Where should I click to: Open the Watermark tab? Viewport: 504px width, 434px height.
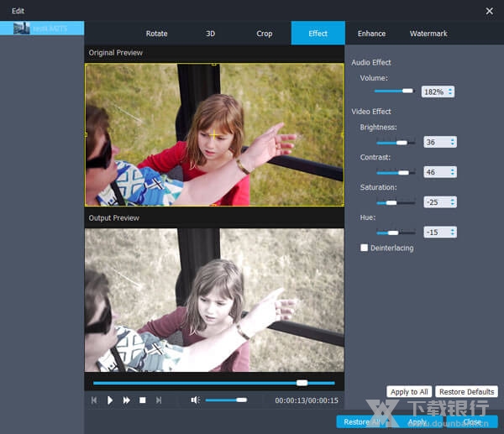[x=428, y=34]
